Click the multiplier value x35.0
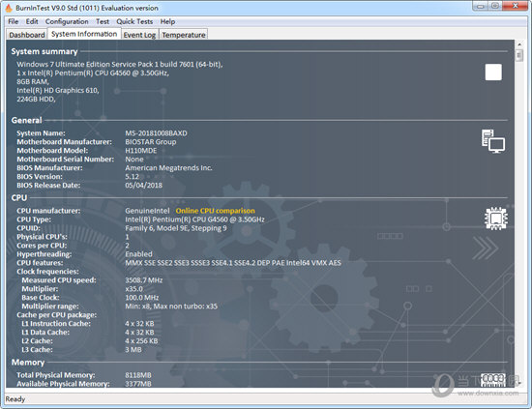Screen dimensions: 532x409 pos(133,289)
